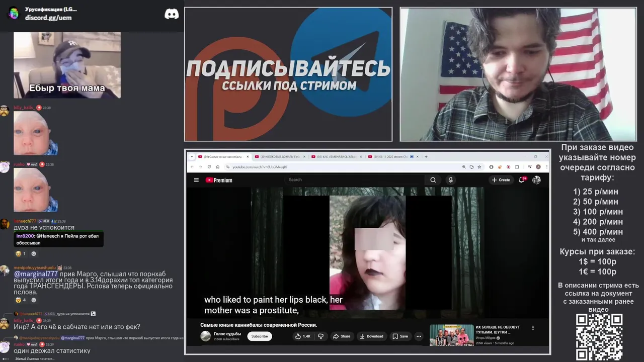Image resolution: width=644 pixels, height=362 pixels.
Task: Click the runko username at 23:38
Action: click(19, 164)
